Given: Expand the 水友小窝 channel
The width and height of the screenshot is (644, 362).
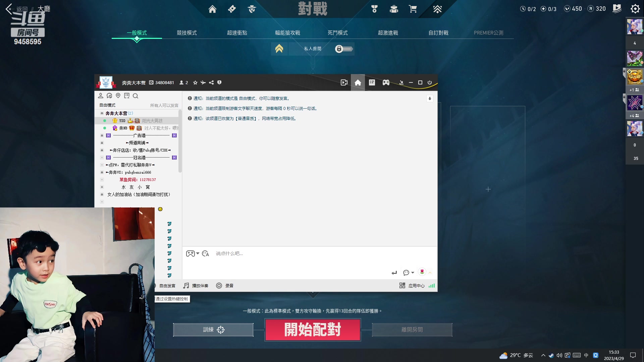Looking at the screenshot, I should click(102, 187).
